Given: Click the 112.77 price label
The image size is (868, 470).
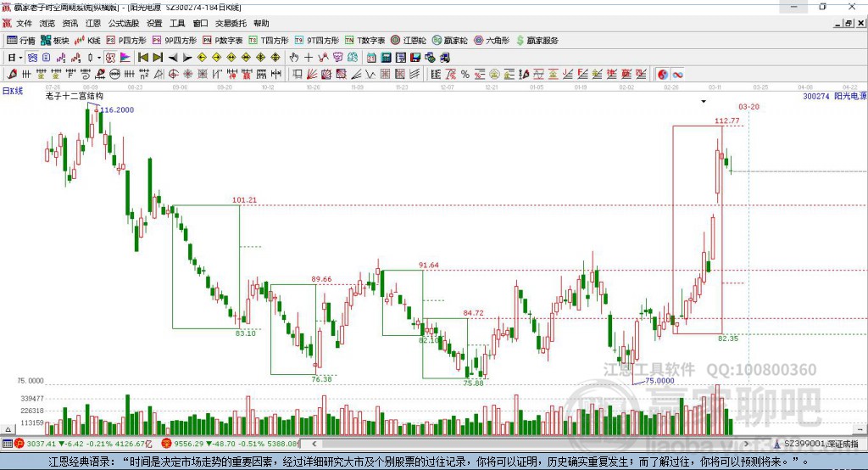Looking at the screenshot, I should click(726, 120).
